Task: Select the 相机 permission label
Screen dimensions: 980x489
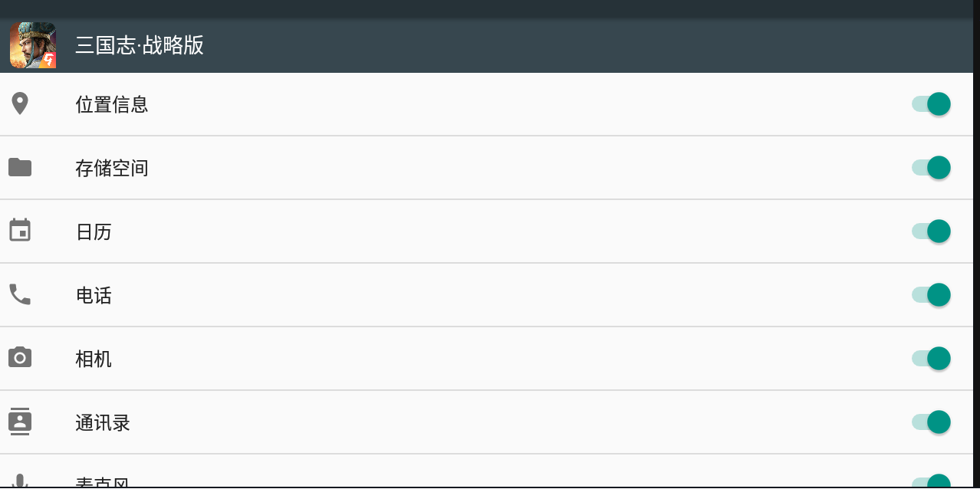Action: 94,359
